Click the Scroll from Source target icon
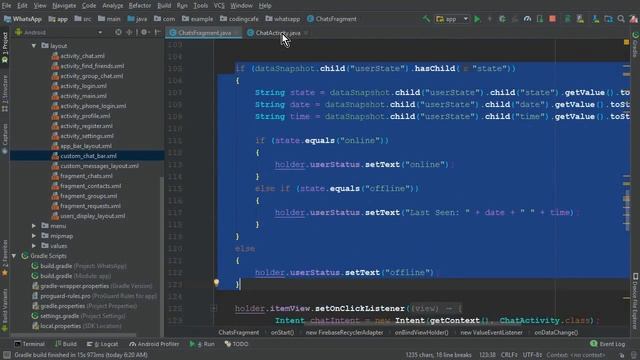Screen dimensions: 640x360 [x=118, y=32]
